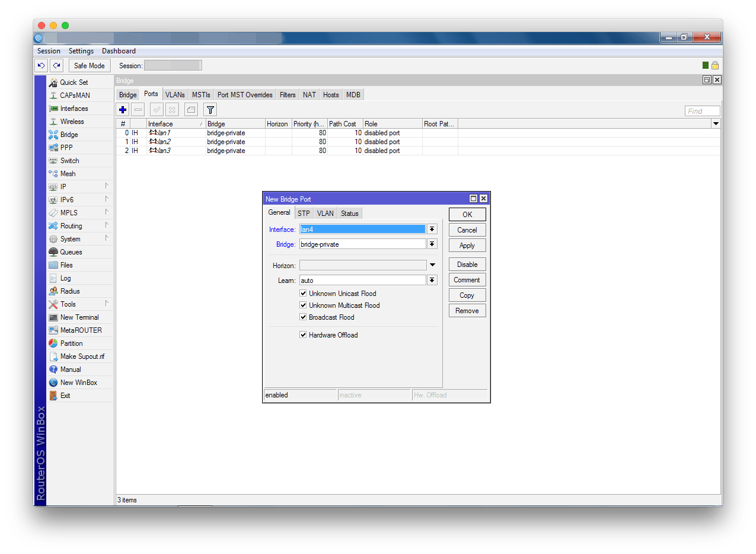The height and width of the screenshot is (554, 756).
Task: Open the Learn dropdown arrow
Action: coord(432,281)
